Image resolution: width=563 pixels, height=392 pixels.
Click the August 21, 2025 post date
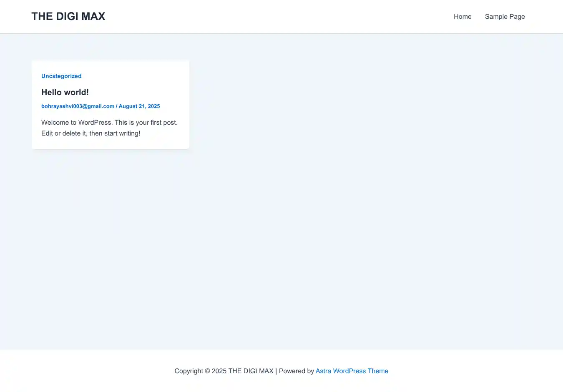139,106
